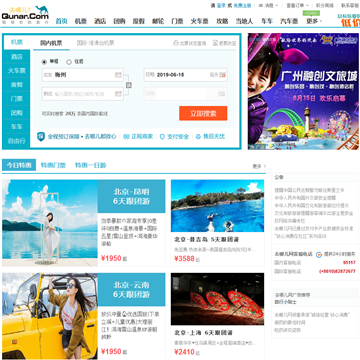Click the destination city input field
The width and height of the screenshot is (360, 360).
tap(83, 94)
